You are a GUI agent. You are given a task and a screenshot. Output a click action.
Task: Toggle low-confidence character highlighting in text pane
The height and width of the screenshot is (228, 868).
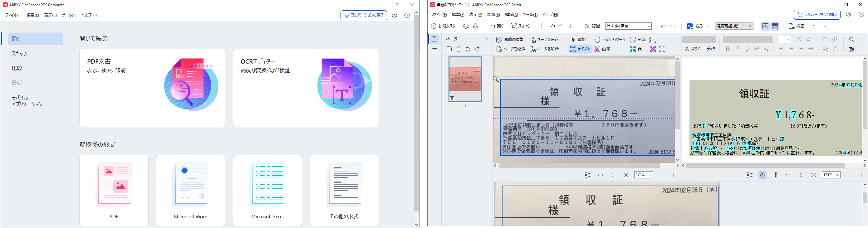762,175
